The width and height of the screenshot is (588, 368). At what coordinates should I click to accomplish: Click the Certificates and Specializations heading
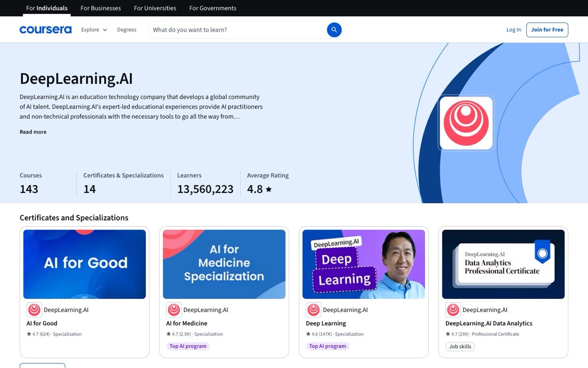click(x=74, y=218)
